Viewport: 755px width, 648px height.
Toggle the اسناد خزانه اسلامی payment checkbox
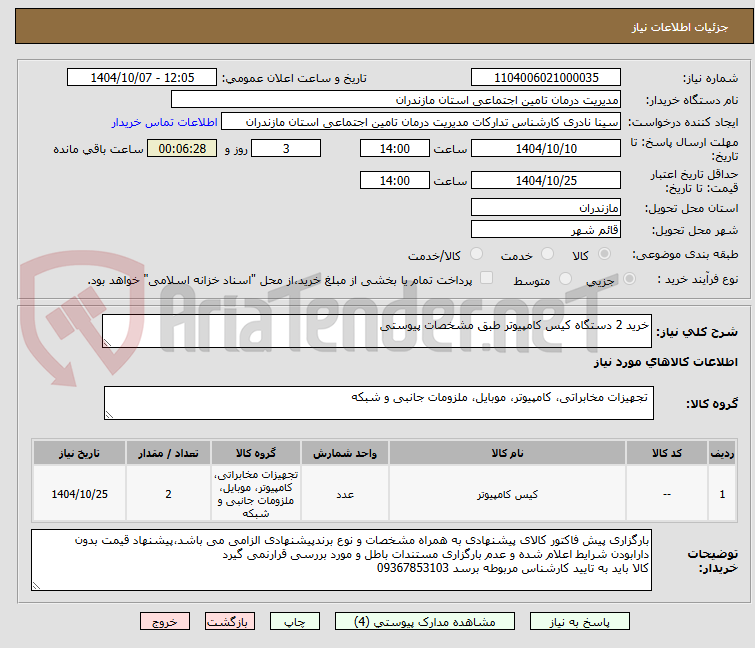click(x=486, y=278)
